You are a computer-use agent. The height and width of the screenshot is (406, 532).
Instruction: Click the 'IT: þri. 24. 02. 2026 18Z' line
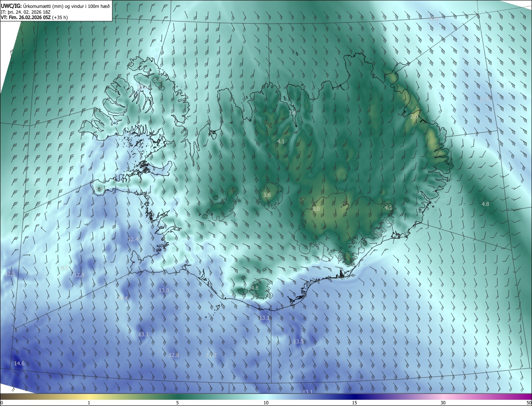pos(25,12)
